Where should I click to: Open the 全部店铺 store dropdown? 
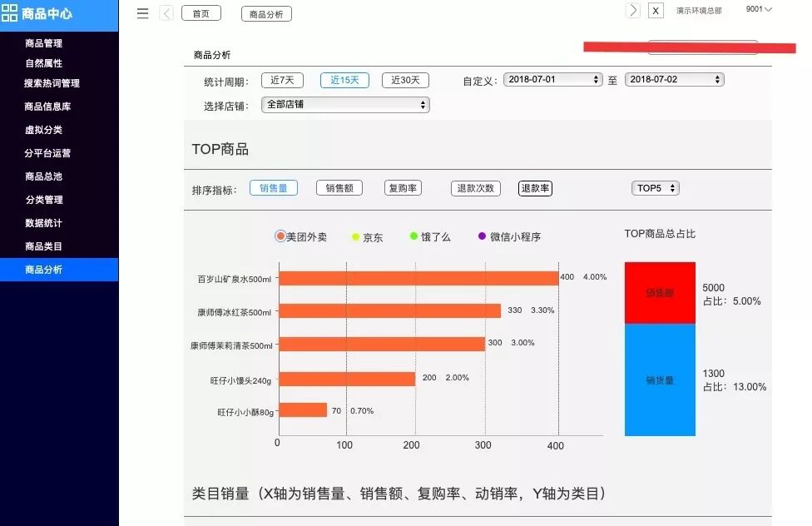tap(345, 105)
